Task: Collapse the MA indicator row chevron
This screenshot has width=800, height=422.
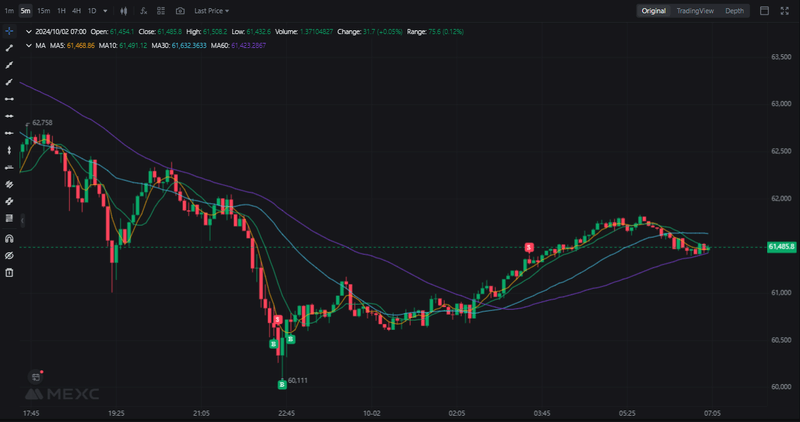Action: pyautogui.click(x=29, y=45)
